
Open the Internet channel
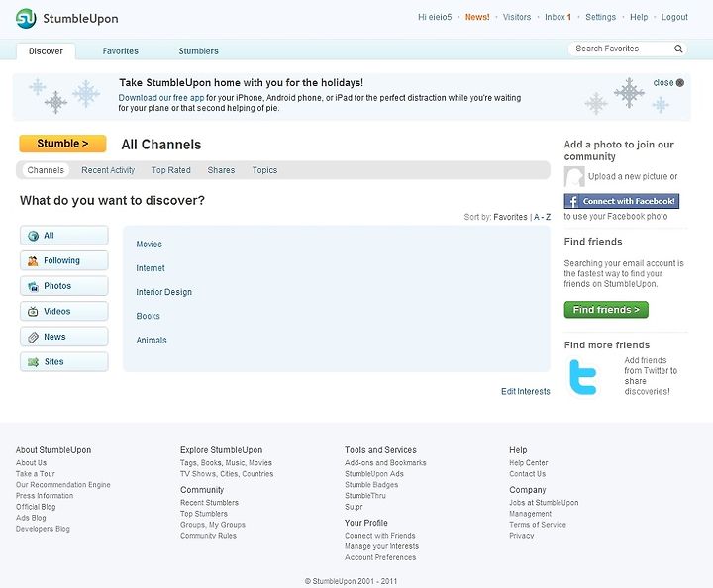[151, 268]
